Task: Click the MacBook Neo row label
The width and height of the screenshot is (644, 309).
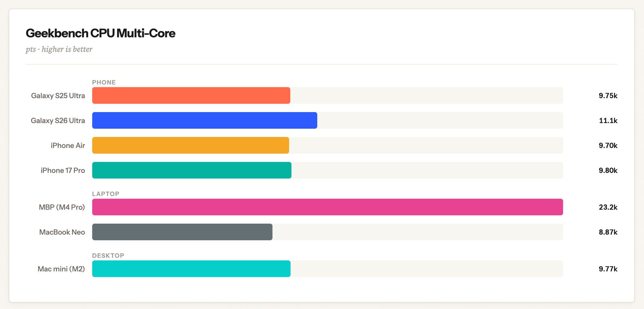Action: pyautogui.click(x=62, y=232)
